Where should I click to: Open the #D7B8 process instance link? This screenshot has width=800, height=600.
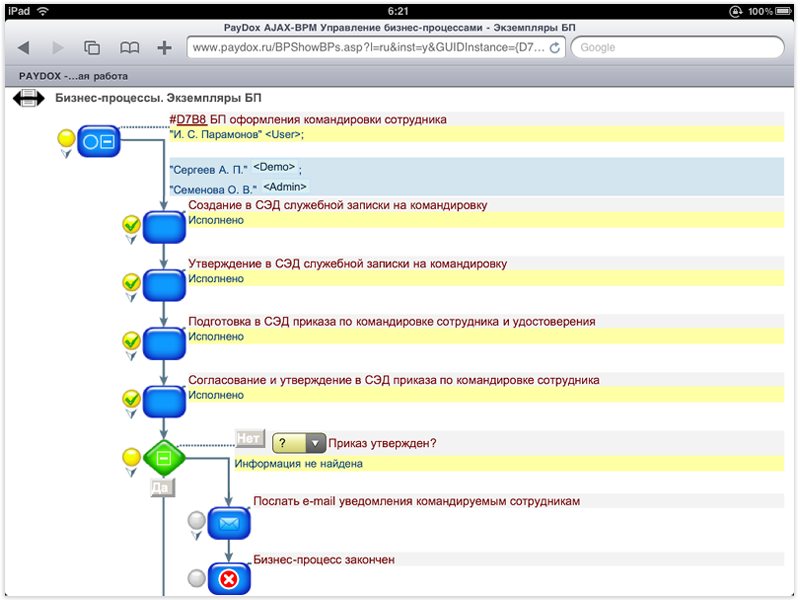pyautogui.click(x=191, y=119)
